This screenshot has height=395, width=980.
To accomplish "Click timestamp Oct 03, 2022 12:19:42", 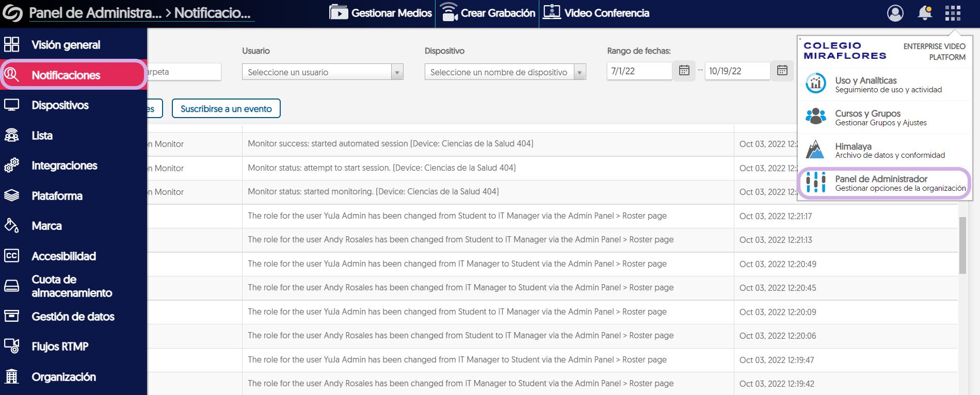I will [x=777, y=384].
